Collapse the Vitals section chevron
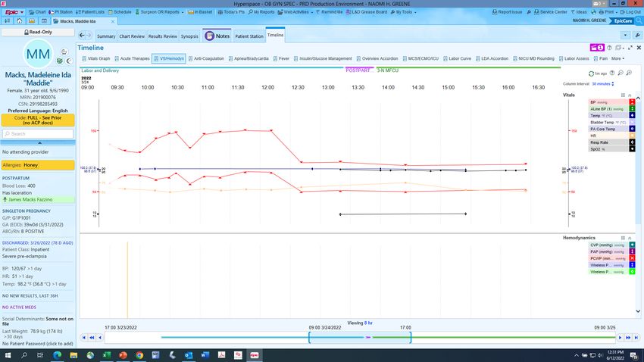The width and height of the screenshot is (644, 362). (630, 95)
